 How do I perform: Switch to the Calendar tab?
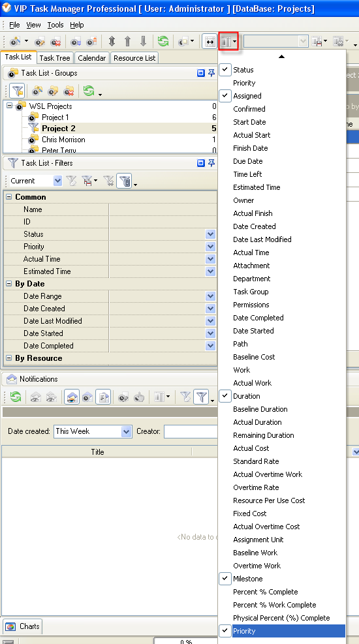click(x=91, y=58)
